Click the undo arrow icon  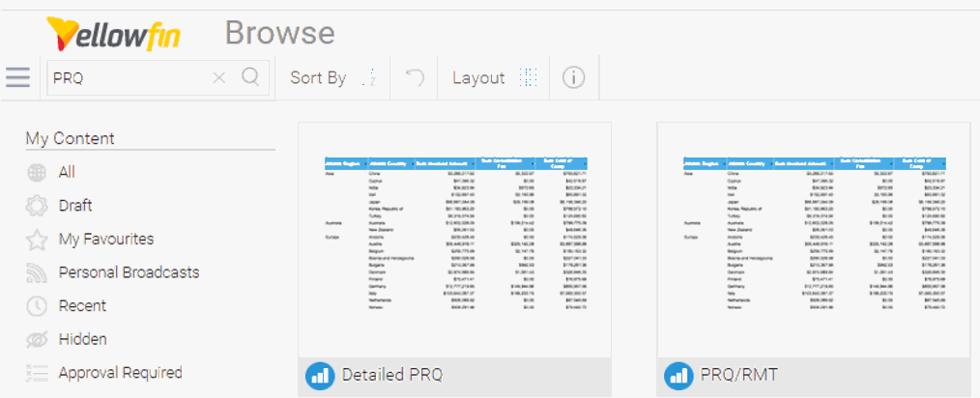414,77
